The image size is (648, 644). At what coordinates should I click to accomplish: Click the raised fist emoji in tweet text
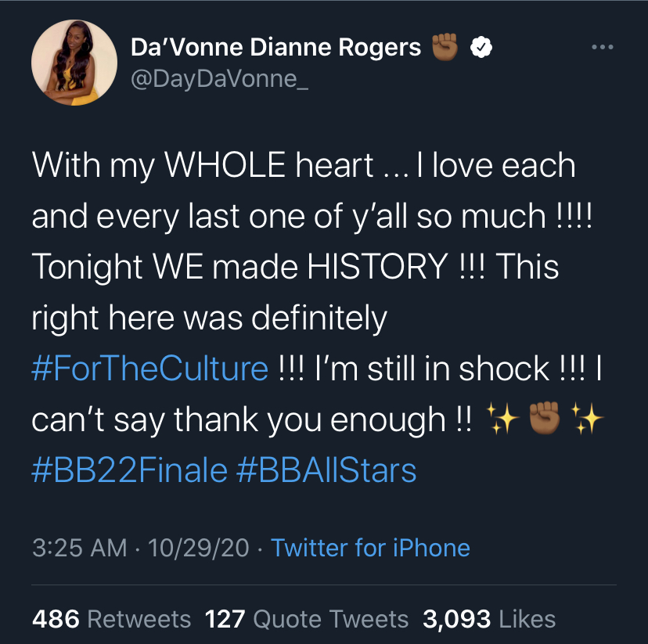point(545,418)
